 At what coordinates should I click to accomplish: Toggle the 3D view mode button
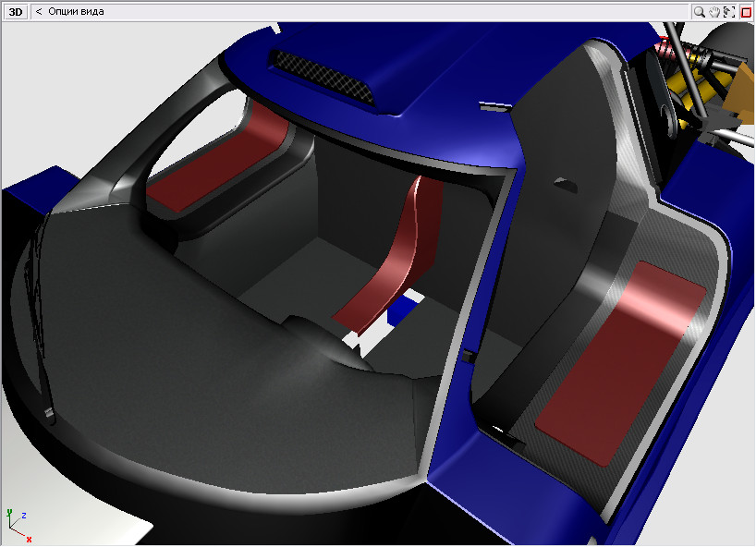click(15, 12)
